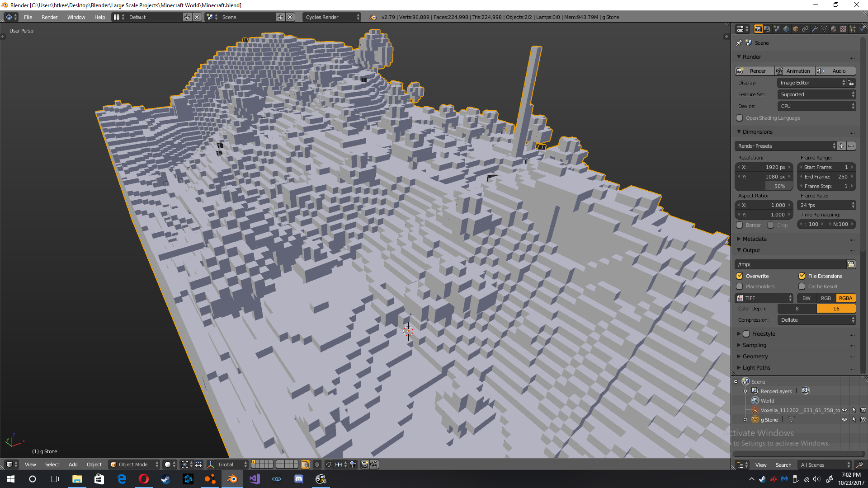Click the Render button in the Render panel
Viewport: 868px width, 488px height.
pos(755,71)
